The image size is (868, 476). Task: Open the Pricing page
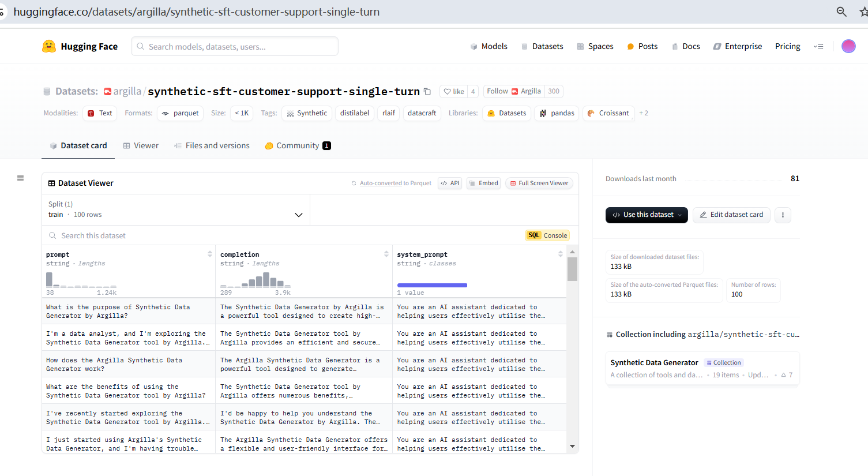pos(787,46)
